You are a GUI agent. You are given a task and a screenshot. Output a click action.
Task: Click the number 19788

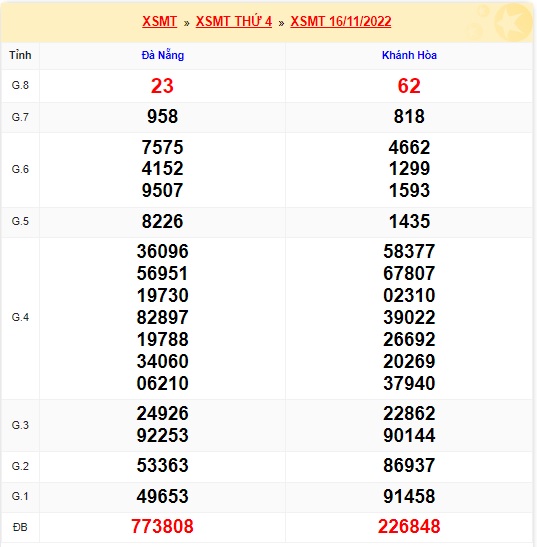point(162,339)
